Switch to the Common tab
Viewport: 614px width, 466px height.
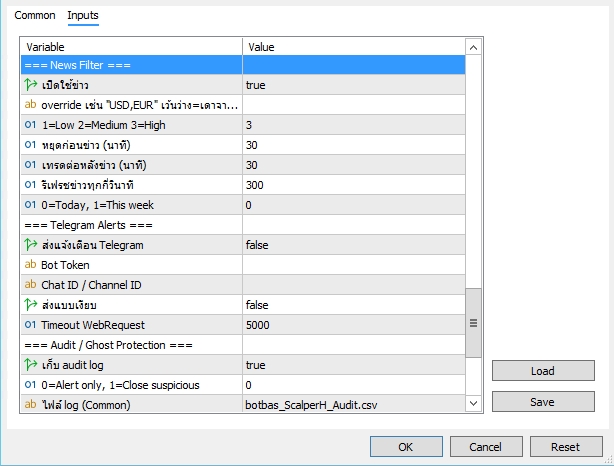coord(35,15)
